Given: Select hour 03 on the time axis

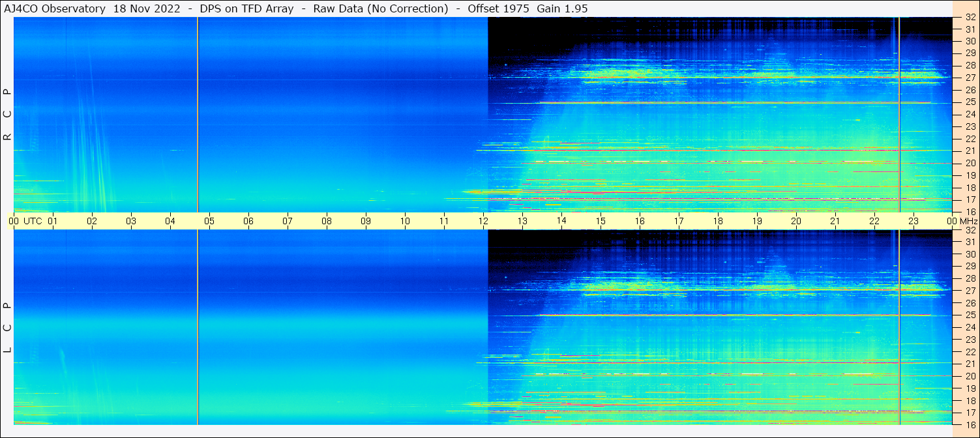Looking at the screenshot, I should tap(131, 221).
